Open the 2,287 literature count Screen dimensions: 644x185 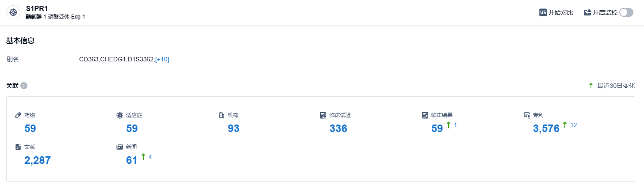point(38,160)
